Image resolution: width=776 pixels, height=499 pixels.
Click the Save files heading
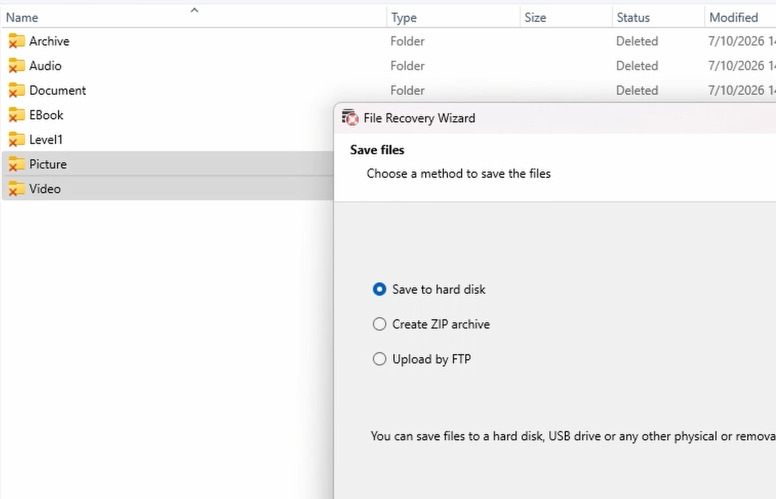[x=377, y=150]
